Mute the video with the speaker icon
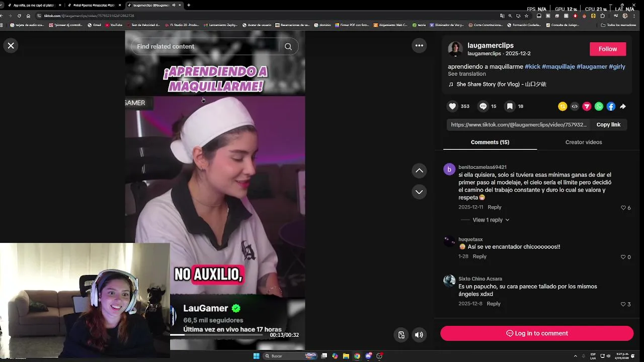This screenshot has width=644, height=362. (419, 335)
